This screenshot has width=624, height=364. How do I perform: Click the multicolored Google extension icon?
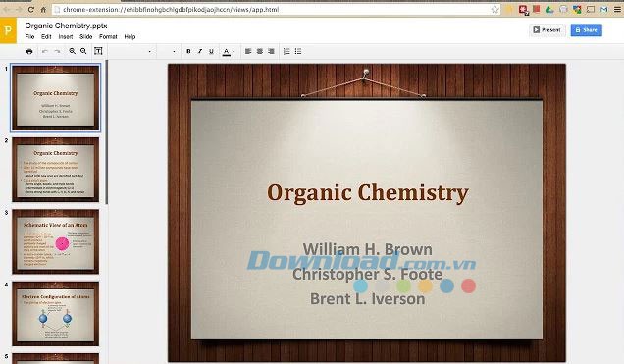pos(577,10)
